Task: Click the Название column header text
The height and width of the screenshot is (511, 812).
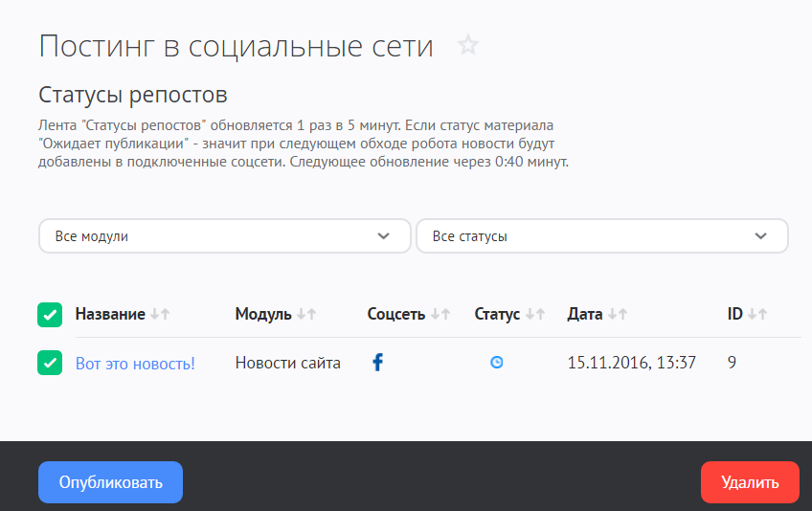Action: [110, 314]
